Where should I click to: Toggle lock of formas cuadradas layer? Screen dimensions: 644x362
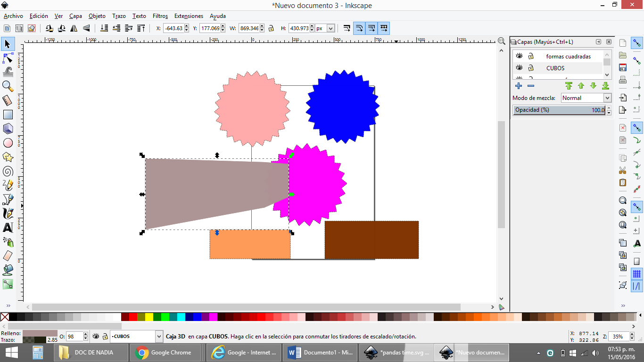click(x=530, y=56)
